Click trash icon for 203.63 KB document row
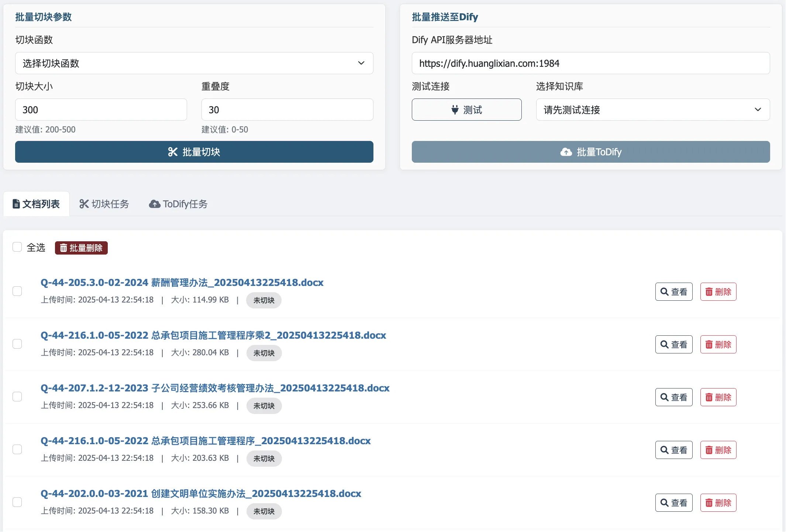The image size is (786, 532). coord(709,450)
